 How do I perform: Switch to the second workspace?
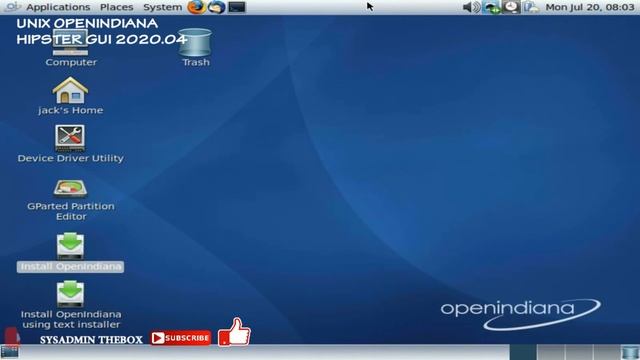(x=551, y=352)
